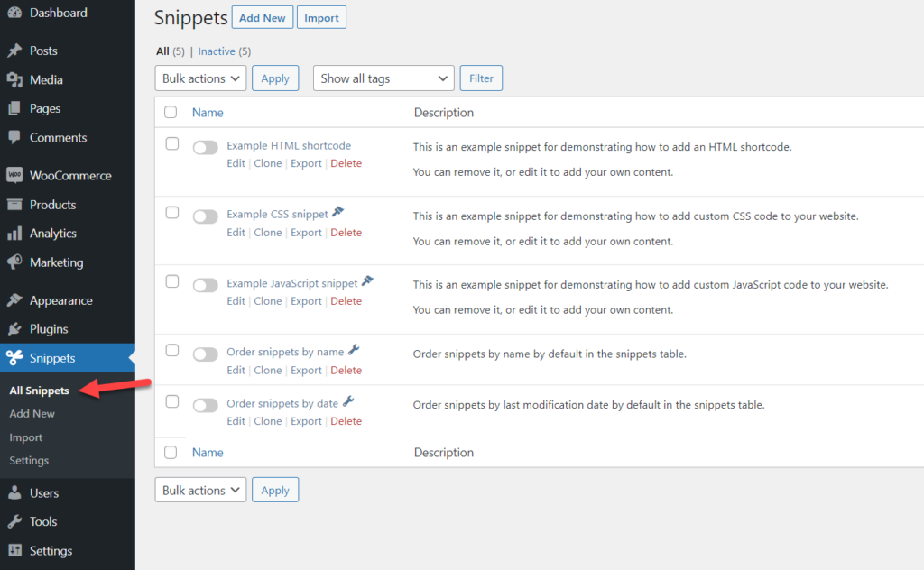The height and width of the screenshot is (570, 924).
Task: Check the Example CSS snippet row checkbox
Action: 172,213
